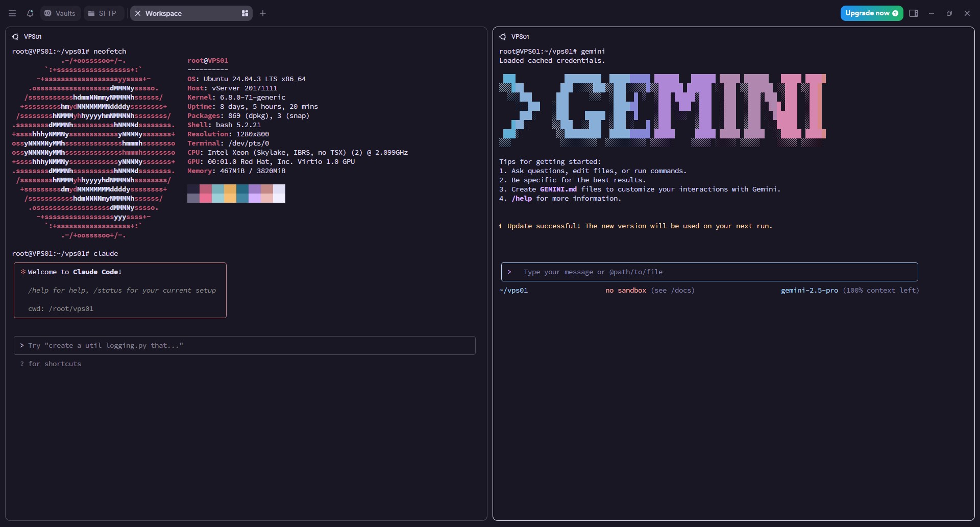Click the GEMINI.md text in tips
Image resolution: width=980 pixels, height=527 pixels.
pyautogui.click(x=558, y=189)
